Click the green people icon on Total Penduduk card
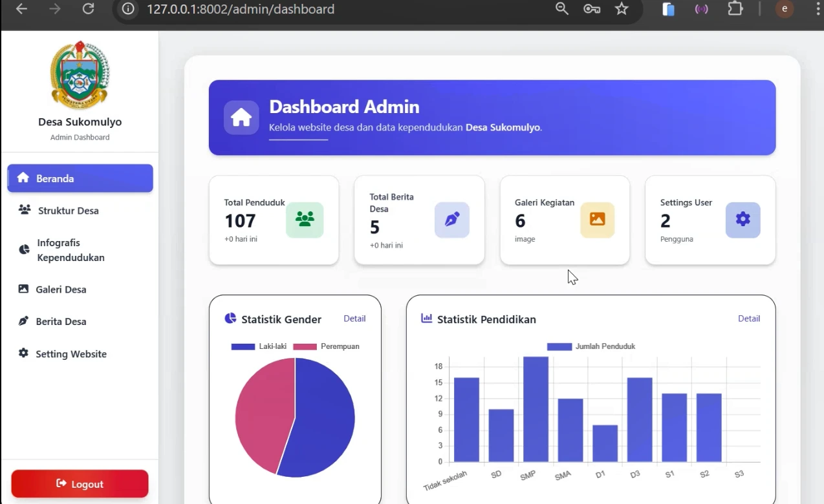This screenshot has height=504, width=824. pyautogui.click(x=305, y=220)
